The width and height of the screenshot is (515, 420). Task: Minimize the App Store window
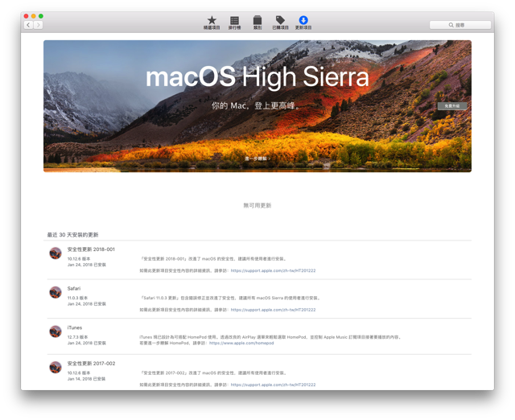34,16
